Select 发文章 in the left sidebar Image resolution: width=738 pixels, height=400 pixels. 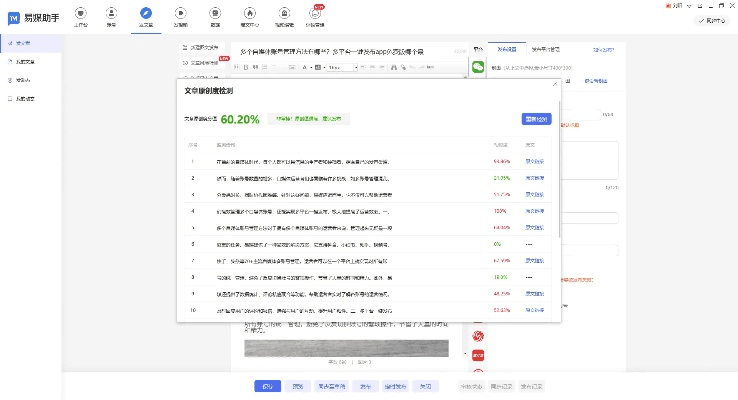point(22,44)
